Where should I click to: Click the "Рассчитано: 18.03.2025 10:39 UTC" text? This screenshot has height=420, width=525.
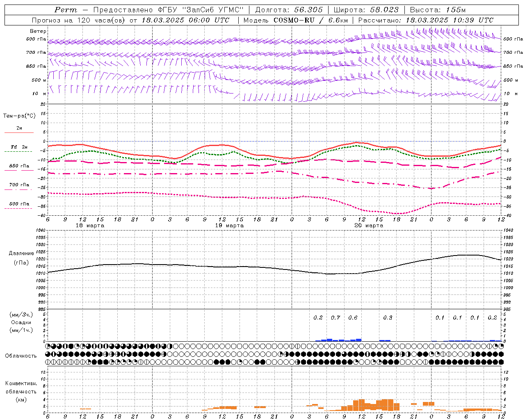tap(426, 20)
